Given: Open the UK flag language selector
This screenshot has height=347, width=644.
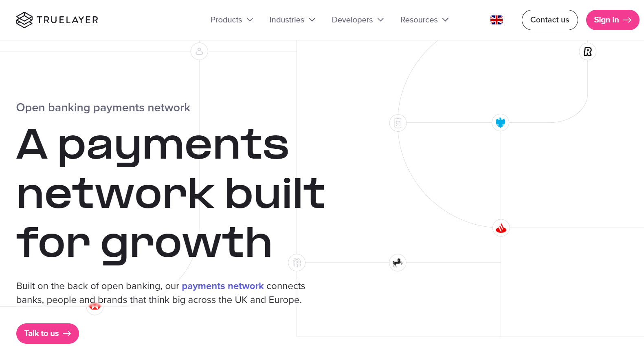Looking at the screenshot, I should 496,20.
